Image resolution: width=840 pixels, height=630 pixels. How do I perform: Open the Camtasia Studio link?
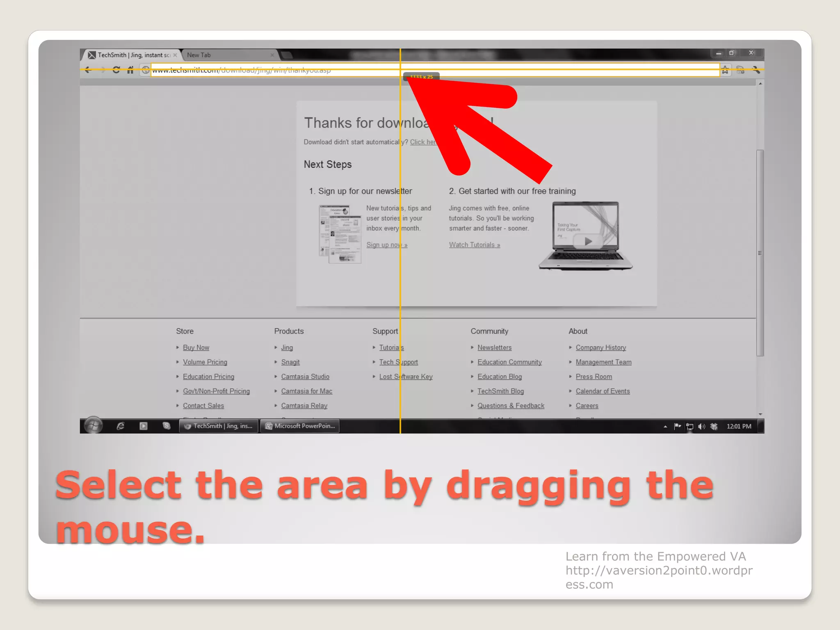point(305,377)
